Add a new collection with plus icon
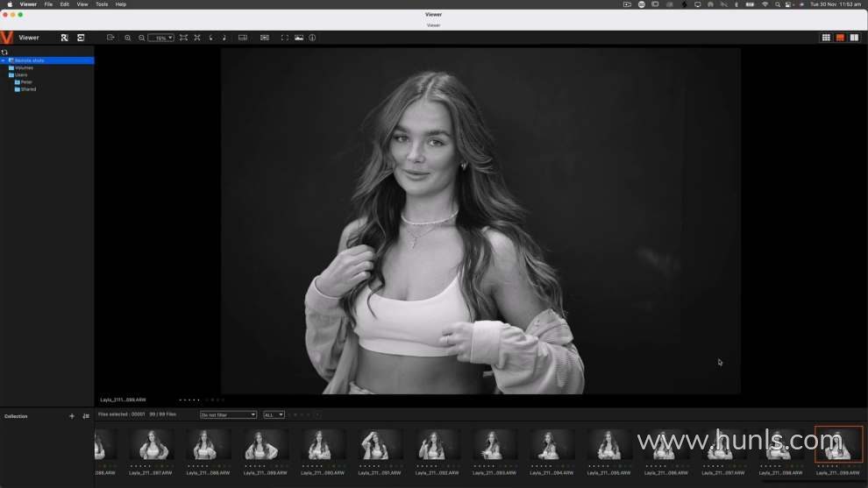The image size is (868, 488). (x=71, y=416)
